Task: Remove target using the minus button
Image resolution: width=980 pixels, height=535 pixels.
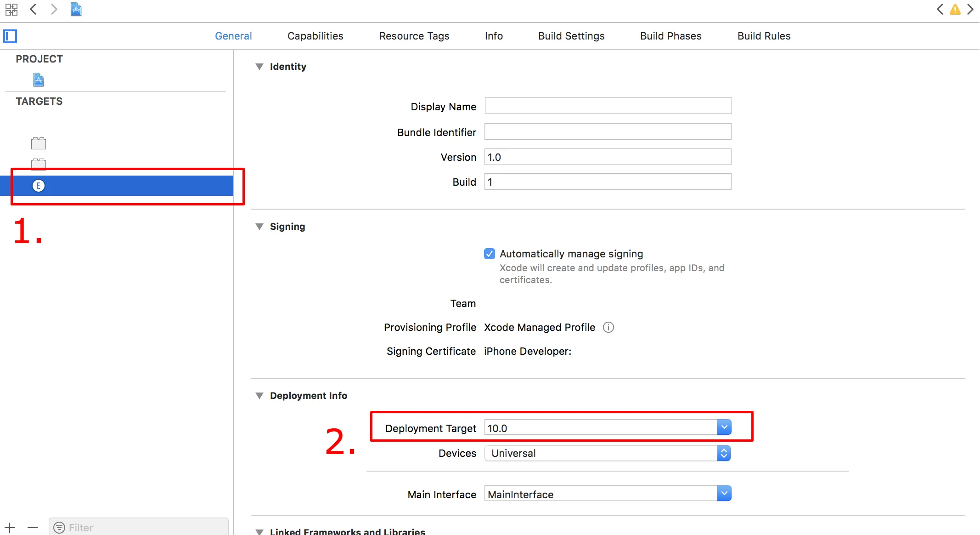Action: pos(32,528)
